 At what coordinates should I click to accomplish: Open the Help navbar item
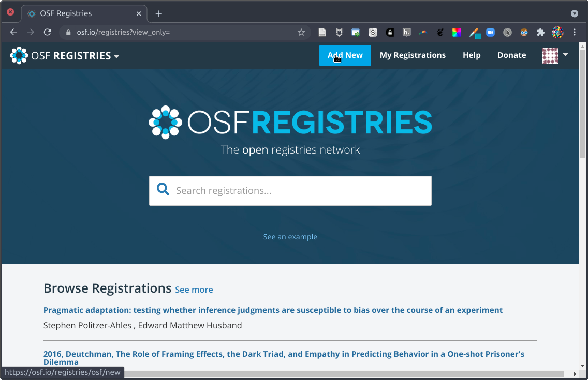point(472,55)
